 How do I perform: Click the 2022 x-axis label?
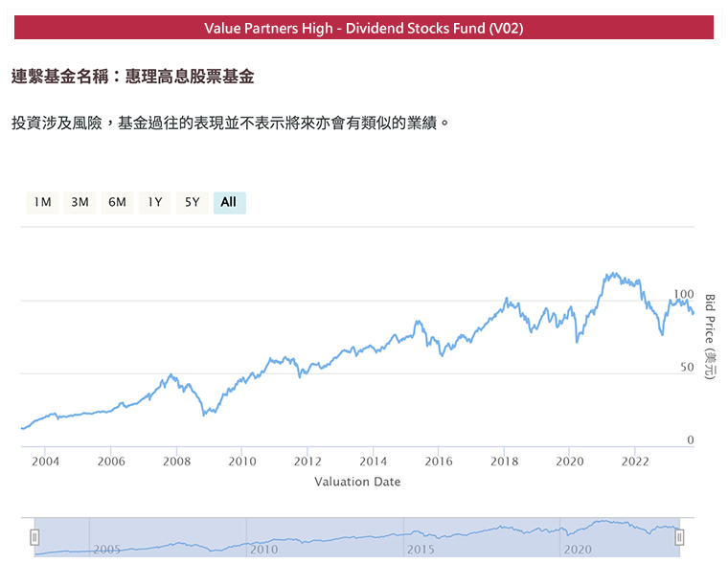coord(635,462)
